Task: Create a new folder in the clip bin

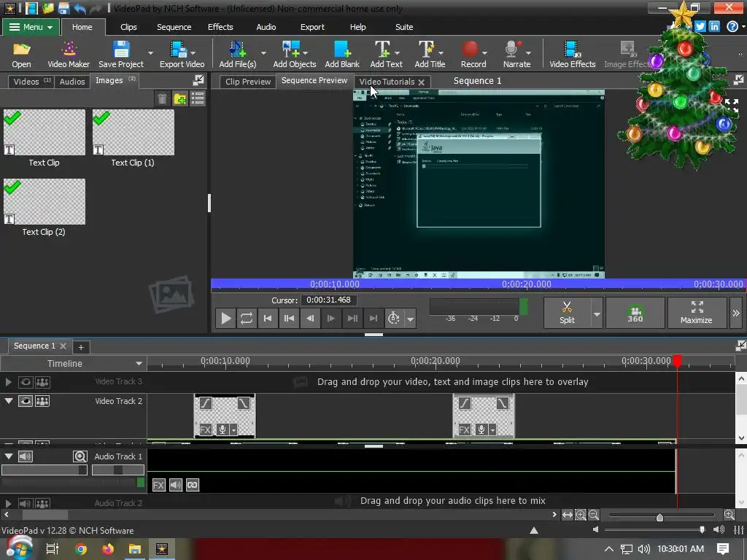Action: 180,98
